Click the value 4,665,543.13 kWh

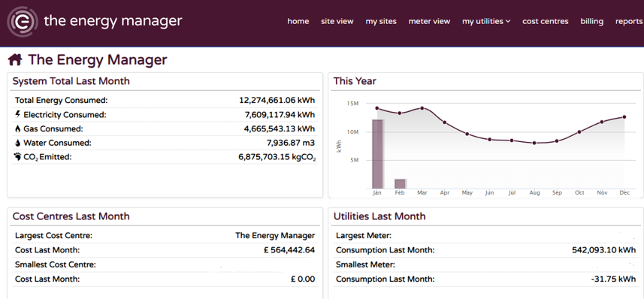pyautogui.click(x=280, y=129)
